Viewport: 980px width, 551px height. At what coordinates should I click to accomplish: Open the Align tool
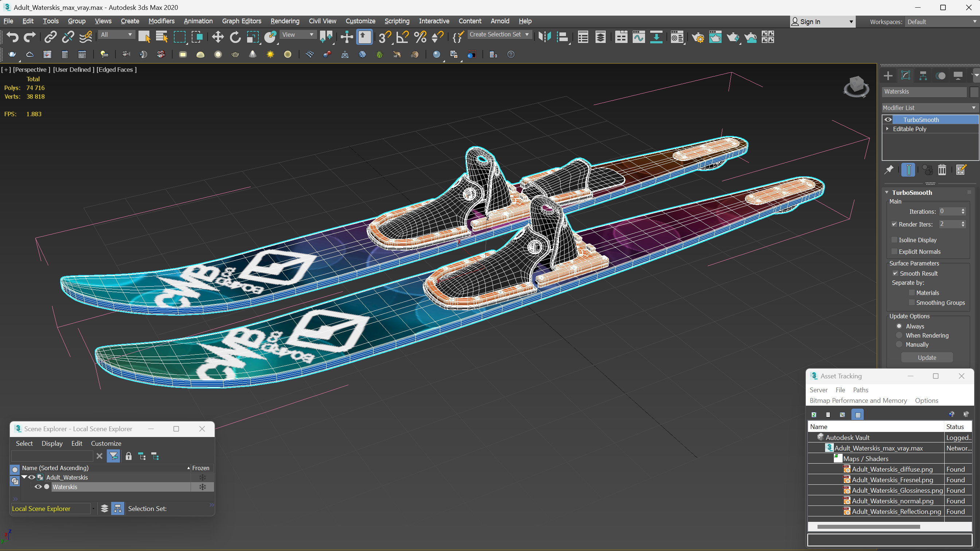click(562, 37)
